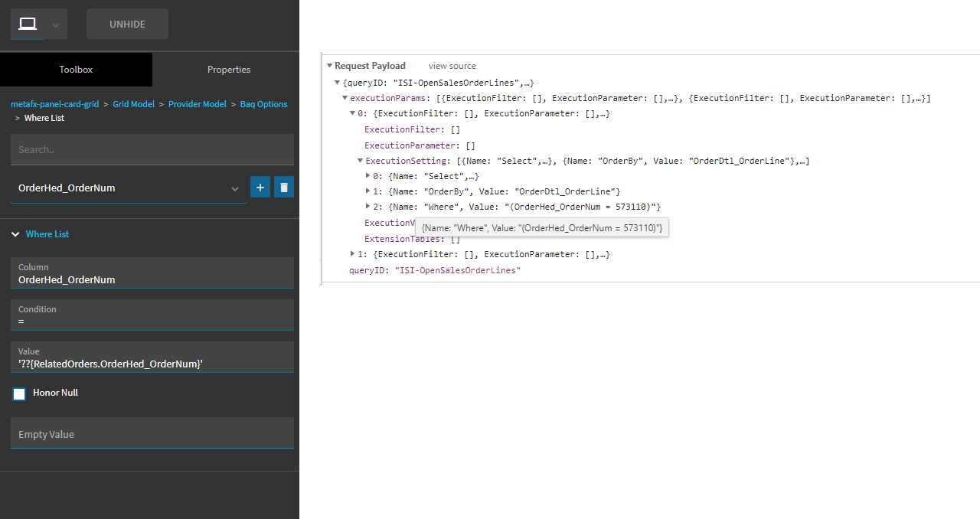Click the Search input field
The width and height of the screenshot is (980, 519).
click(152, 149)
